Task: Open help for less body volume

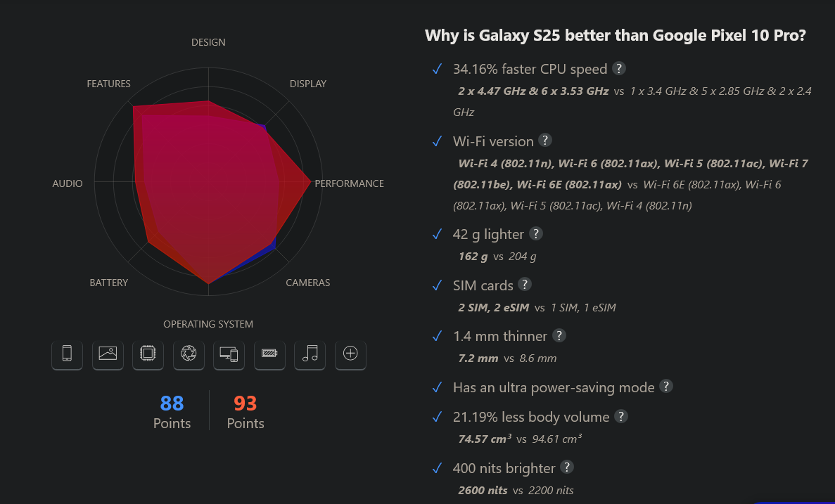Action: click(621, 416)
